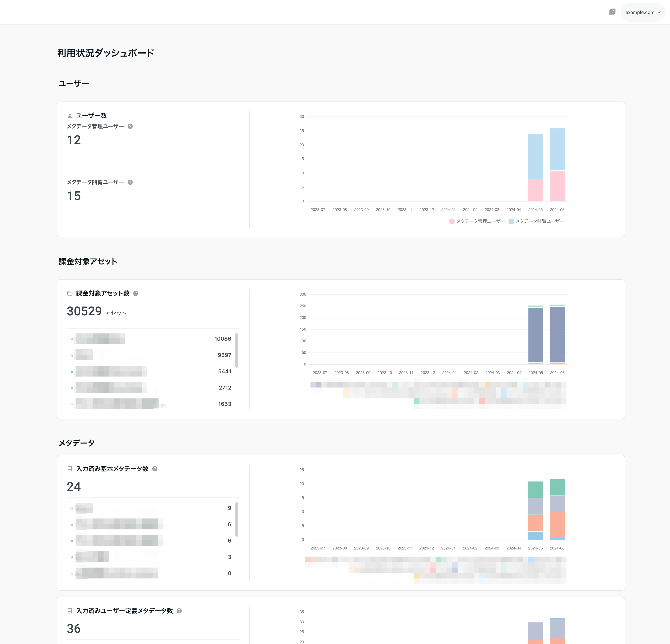Click 2024-06 bar in basic metadata chart
The image size is (670, 644).
click(x=557, y=509)
